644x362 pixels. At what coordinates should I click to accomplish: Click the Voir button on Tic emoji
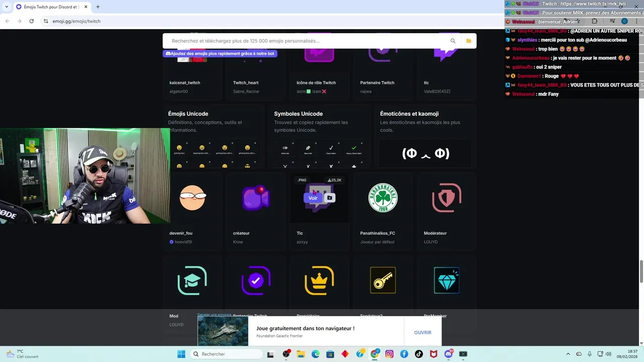[x=313, y=198]
